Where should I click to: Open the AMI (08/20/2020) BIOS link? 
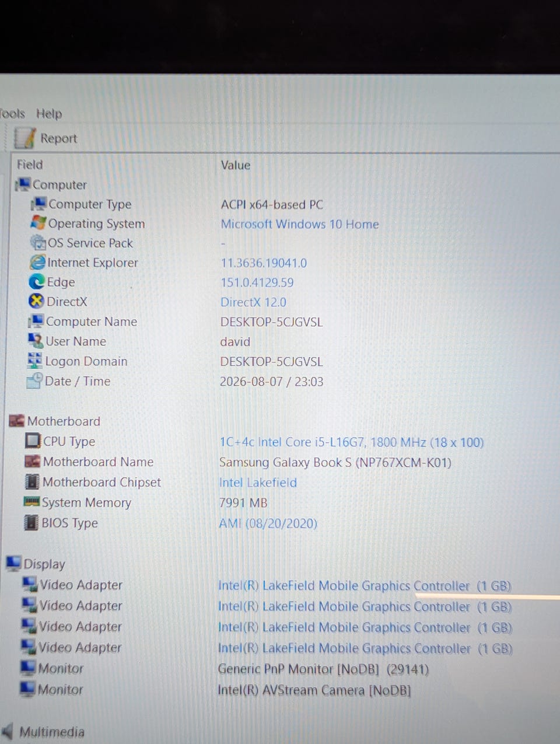click(268, 523)
